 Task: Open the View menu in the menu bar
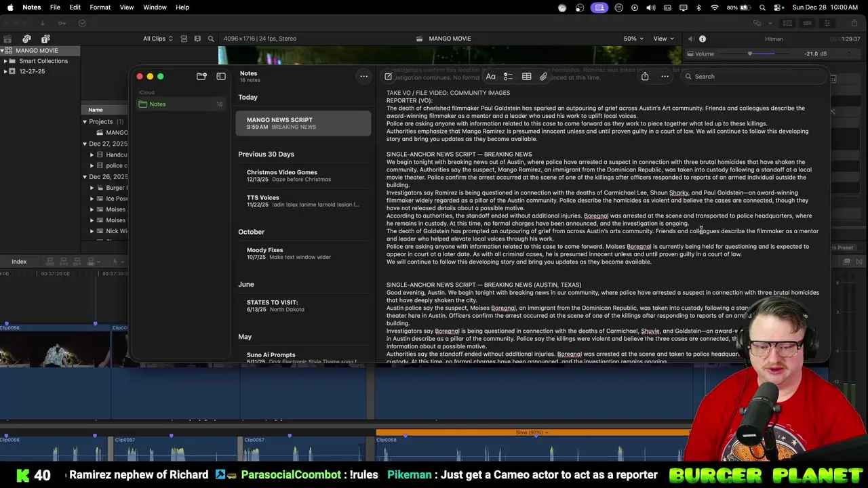127,7
